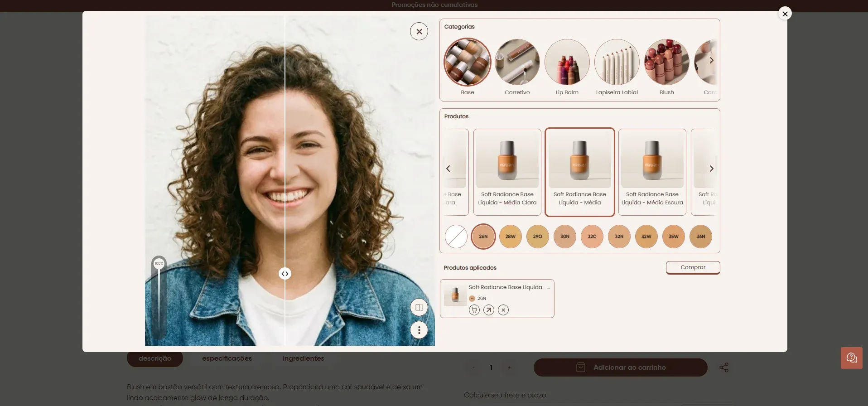Close the modal with top-right X

785,14
